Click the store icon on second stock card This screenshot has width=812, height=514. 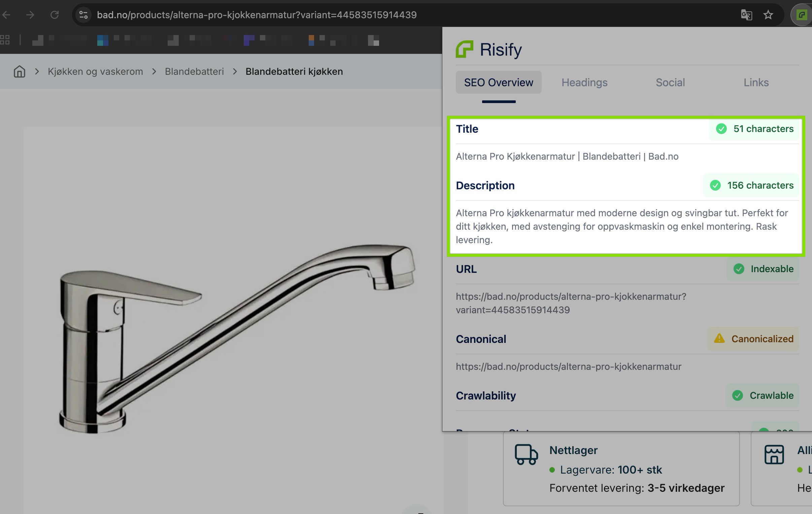[x=774, y=454]
